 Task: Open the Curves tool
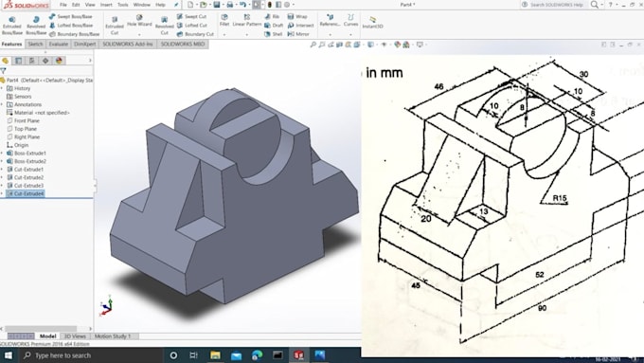point(350,21)
